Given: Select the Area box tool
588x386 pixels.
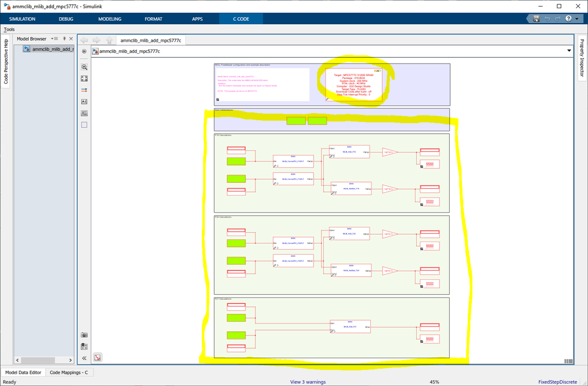Looking at the screenshot, I should [x=84, y=125].
